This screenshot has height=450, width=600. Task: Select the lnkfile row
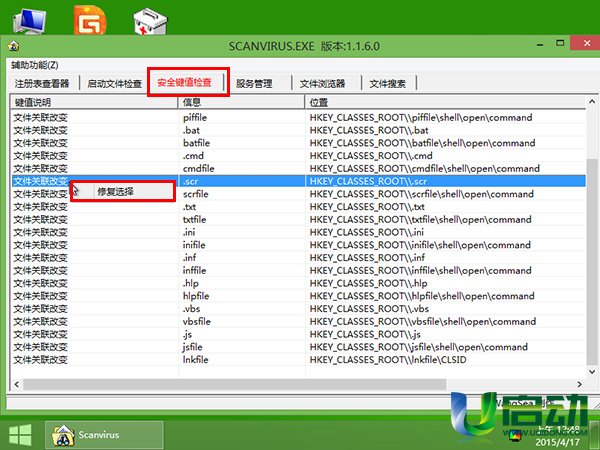298,360
